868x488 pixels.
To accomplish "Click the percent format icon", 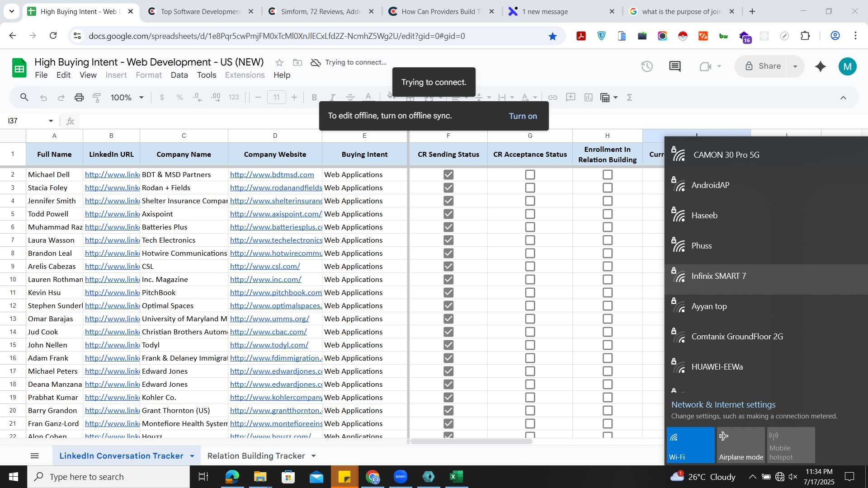I will pyautogui.click(x=179, y=98).
